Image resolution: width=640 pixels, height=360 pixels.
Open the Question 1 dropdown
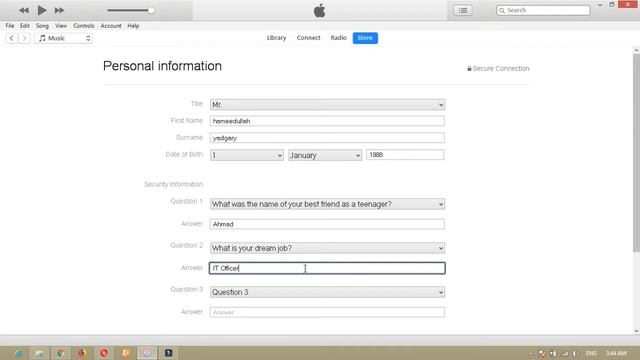327,204
